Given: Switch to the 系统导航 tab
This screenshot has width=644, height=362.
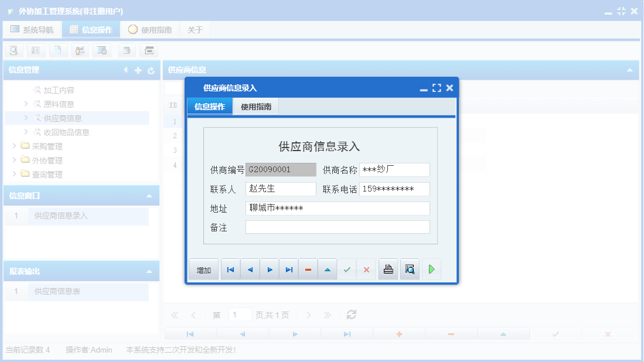Looking at the screenshot, I should click(x=32, y=29).
